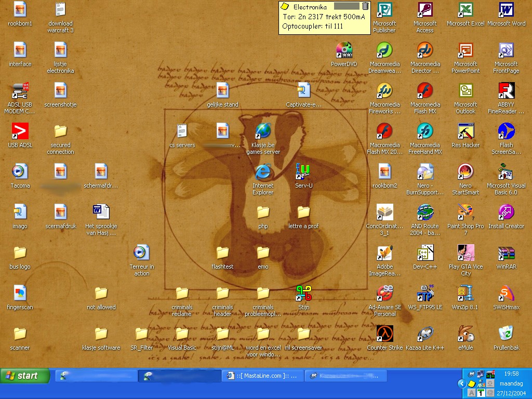Open the Prullenbak recycle bin
The height and width of the screenshot is (399, 532).
coord(506,335)
